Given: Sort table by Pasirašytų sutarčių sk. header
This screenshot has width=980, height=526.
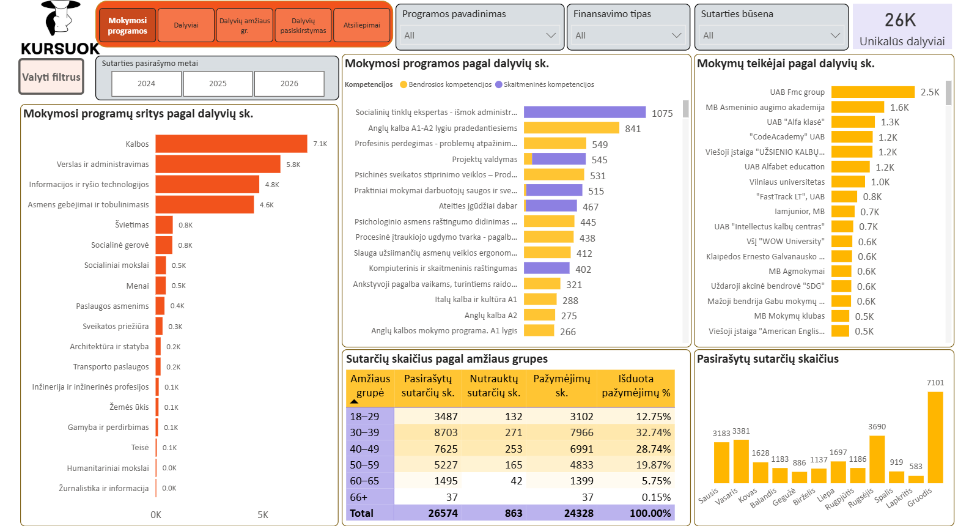Looking at the screenshot, I should point(428,386).
